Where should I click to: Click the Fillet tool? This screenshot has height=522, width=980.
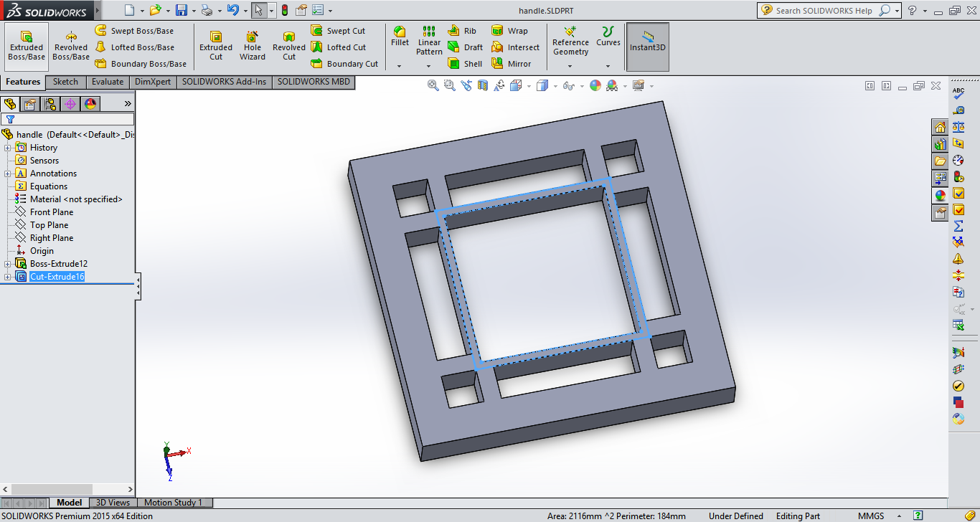point(400,37)
